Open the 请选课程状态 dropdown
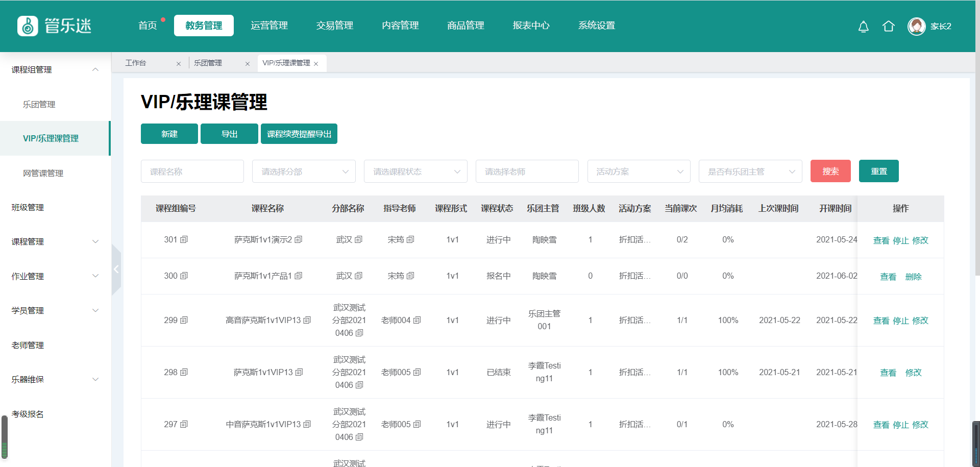 [415, 171]
